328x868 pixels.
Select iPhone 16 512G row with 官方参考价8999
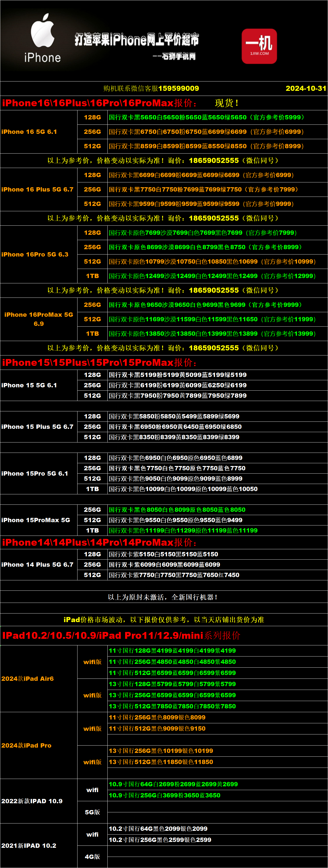218,146
